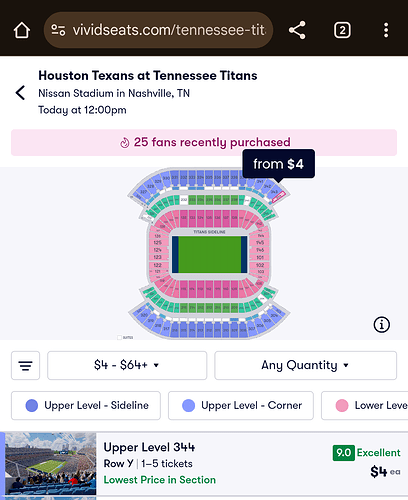Open the browser three-dot menu
The height and width of the screenshot is (500, 408).
386,30
